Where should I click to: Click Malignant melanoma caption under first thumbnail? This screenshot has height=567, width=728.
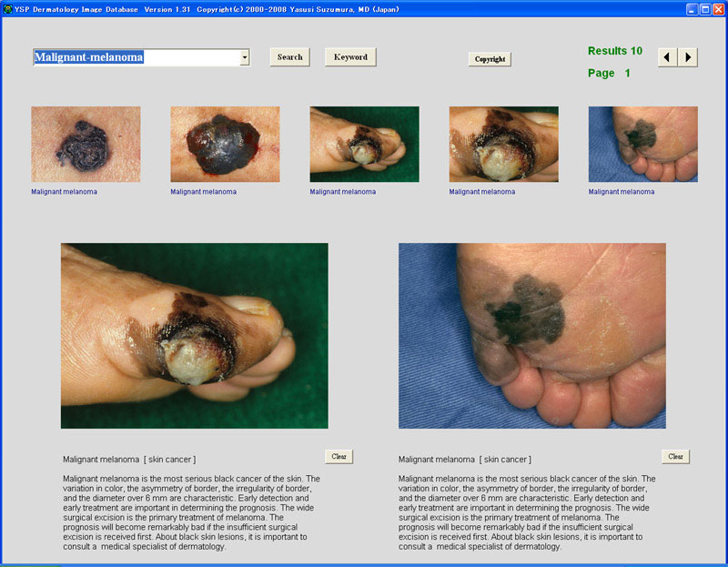(x=64, y=192)
